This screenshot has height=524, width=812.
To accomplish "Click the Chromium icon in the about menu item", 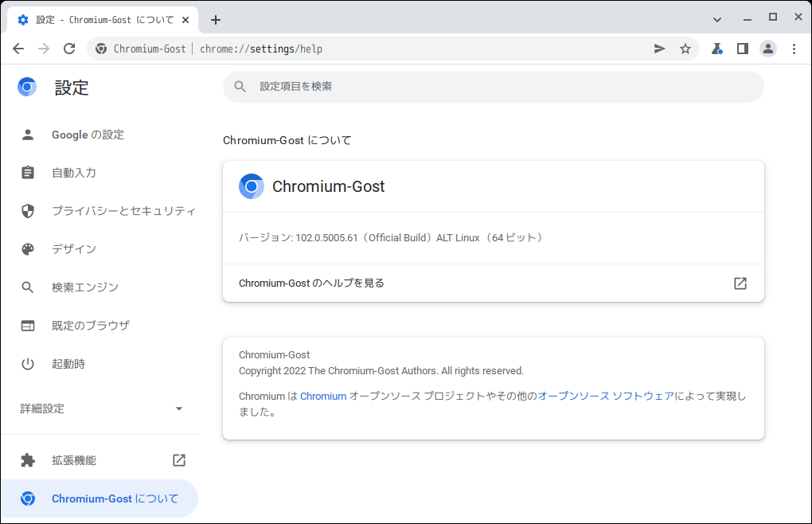I will pyautogui.click(x=28, y=499).
